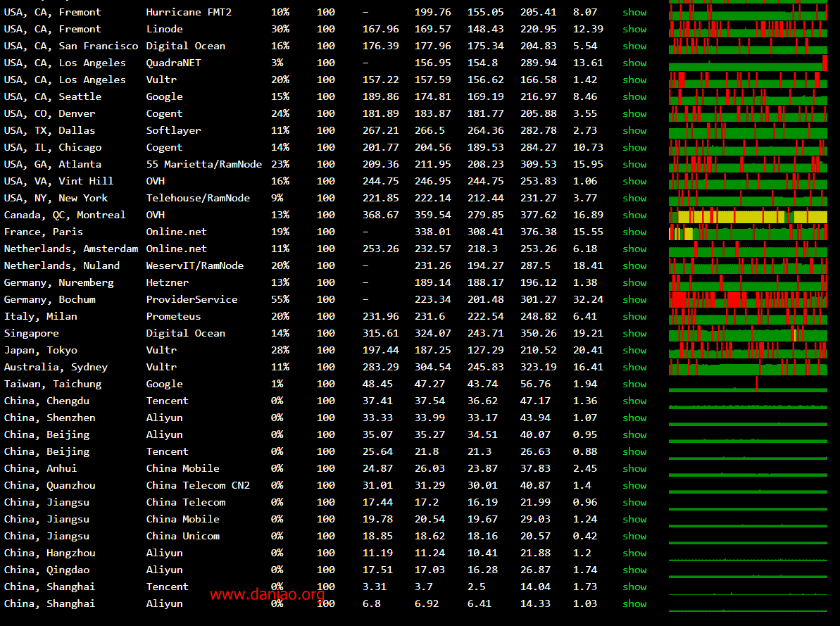Open show link for Shanghai Tencent row
The image size is (840, 626).
[634, 587]
